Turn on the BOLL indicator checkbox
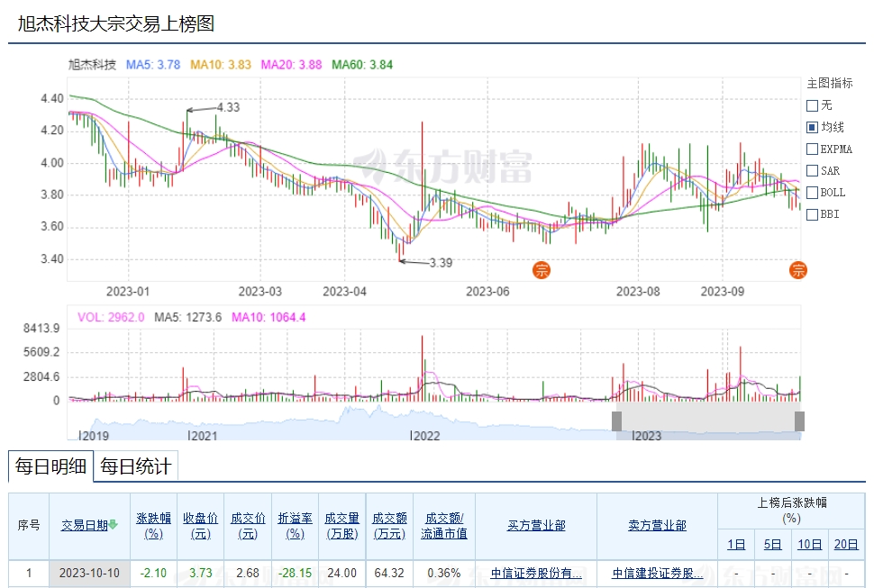The image size is (874, 588). coord(813,192)
